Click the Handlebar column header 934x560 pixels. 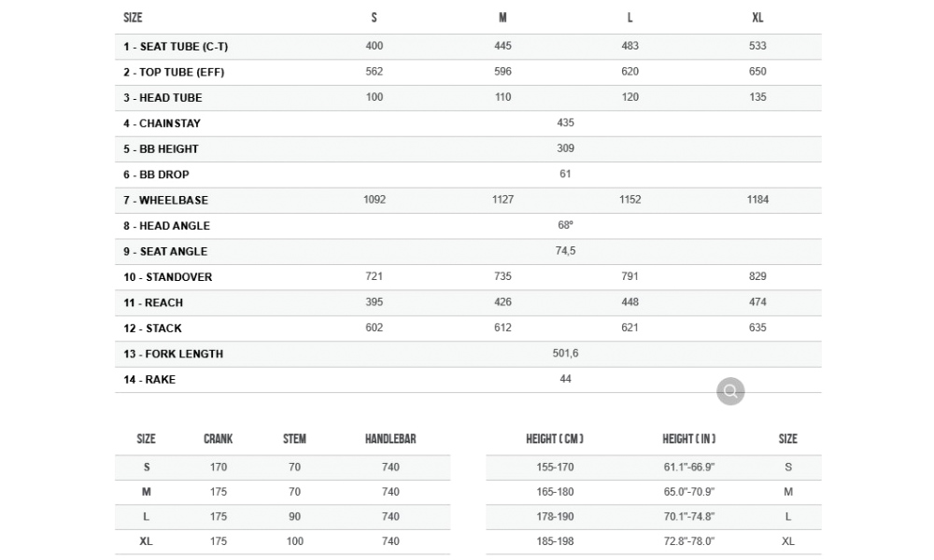(x=390, y=440)
